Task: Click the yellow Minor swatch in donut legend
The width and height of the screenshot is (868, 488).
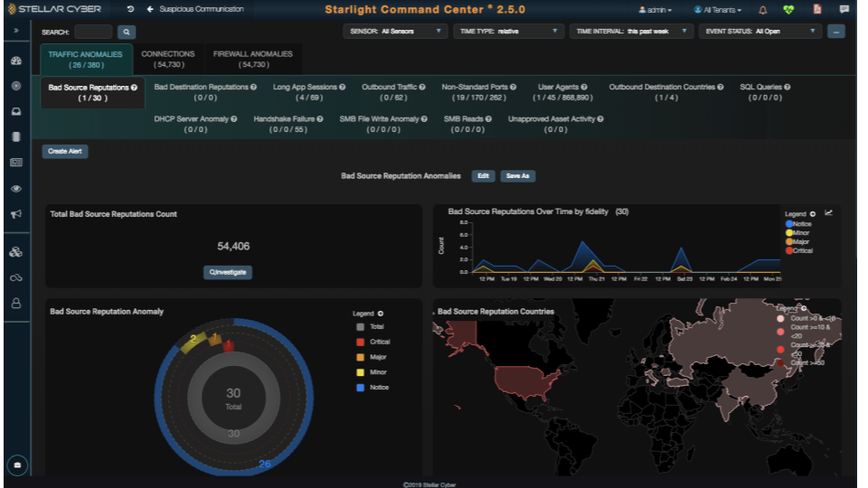Action: click(x=361, y=372)
